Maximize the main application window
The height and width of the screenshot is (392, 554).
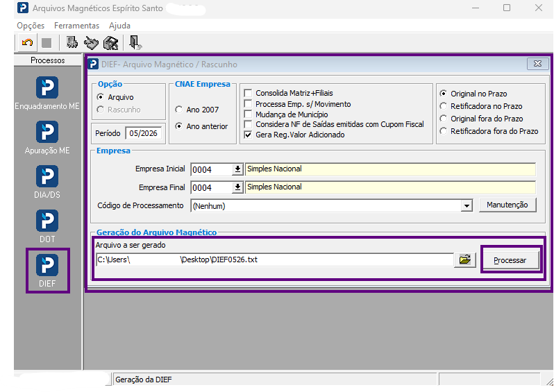(x=507, y=8)
